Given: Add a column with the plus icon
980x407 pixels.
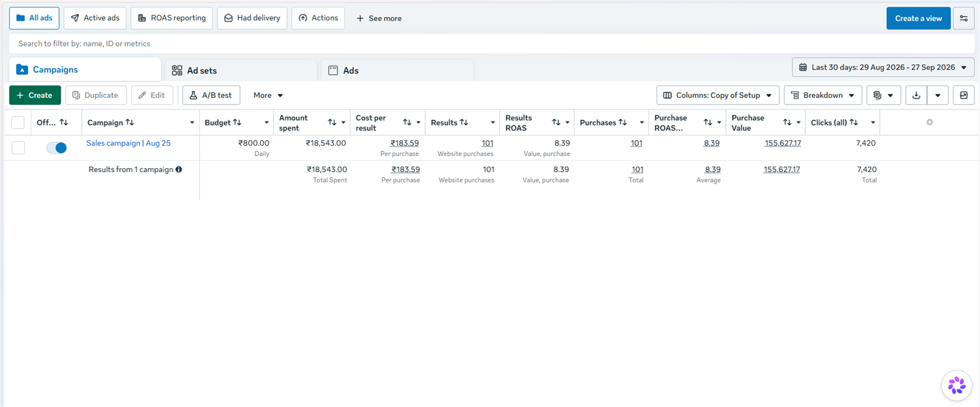Looking at the screenshot, I should pos(930,122).
